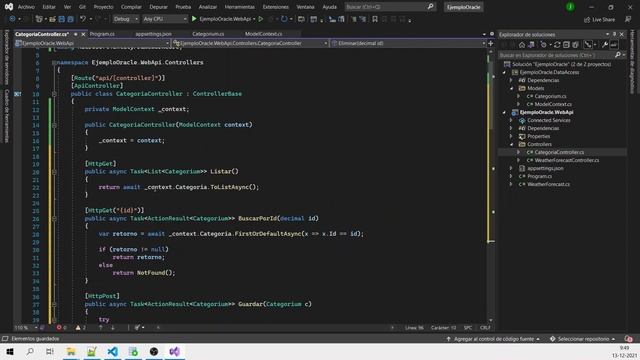Click the CRLF line ending indicator
This screenshot has width=640, height=360.
tap(485, 327)
